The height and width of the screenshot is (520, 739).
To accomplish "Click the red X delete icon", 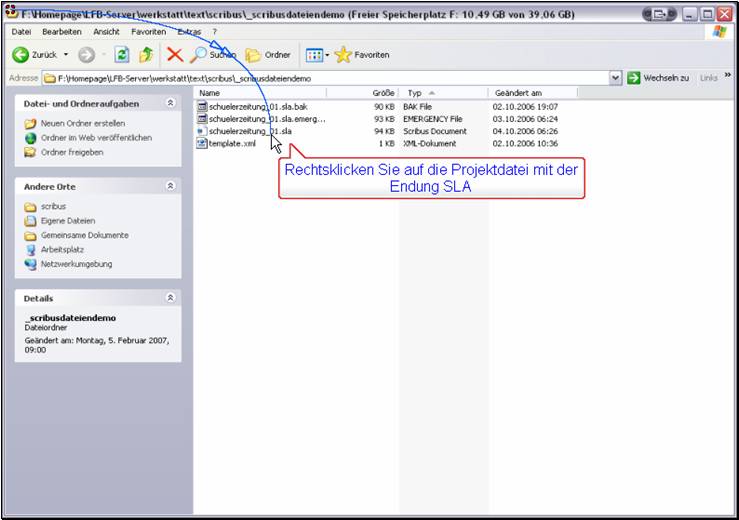I will click(x=175, y=55).
